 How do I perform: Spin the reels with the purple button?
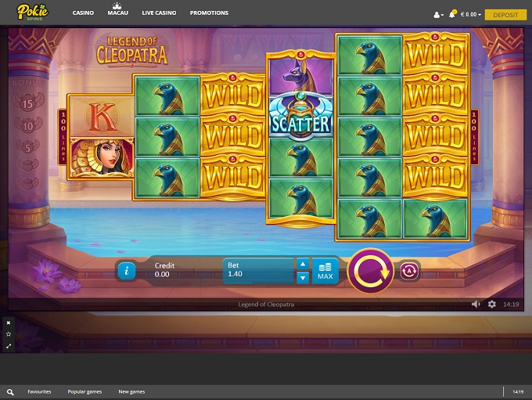(x=369, y=271)
